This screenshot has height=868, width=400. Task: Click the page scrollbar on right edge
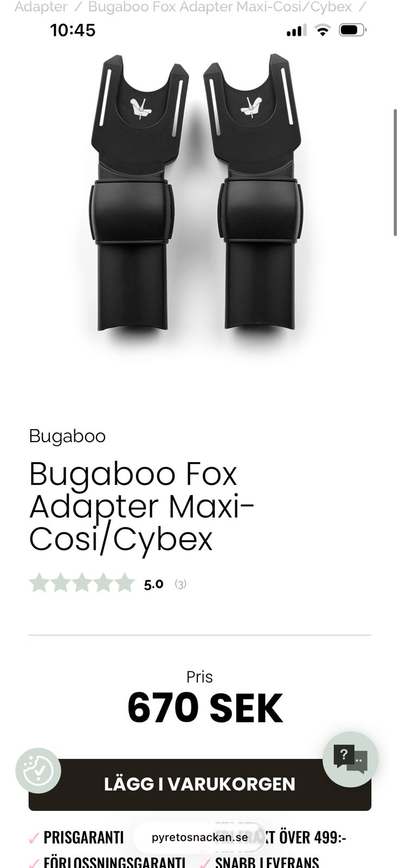pyautogui.click(x=395, y=173)
